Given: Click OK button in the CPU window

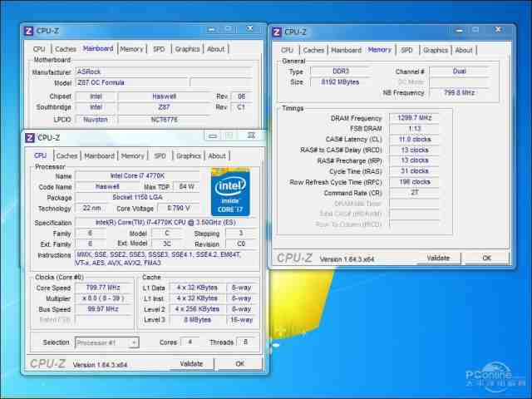Looking at the screenshot, I should [240, 364].
